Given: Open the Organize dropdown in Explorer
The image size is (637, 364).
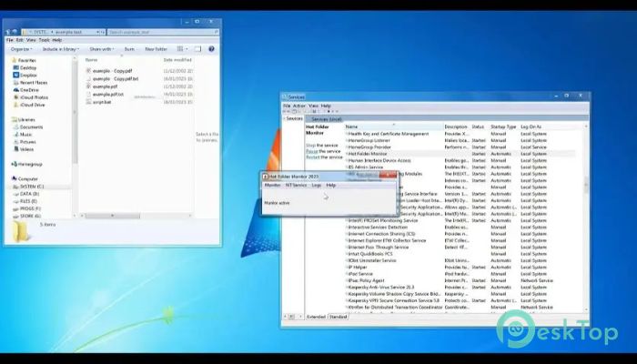Looking at the screenshot, I should pos(22,49).
